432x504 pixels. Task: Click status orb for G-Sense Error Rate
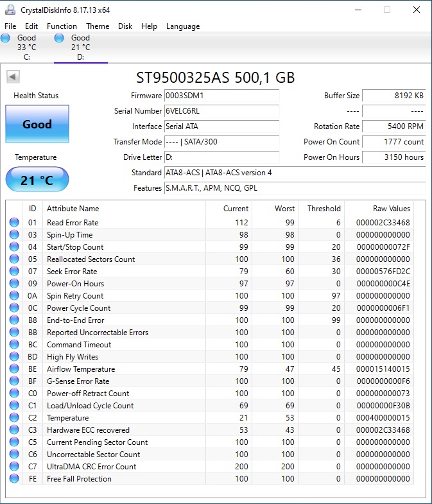click(x=14, y=381)
